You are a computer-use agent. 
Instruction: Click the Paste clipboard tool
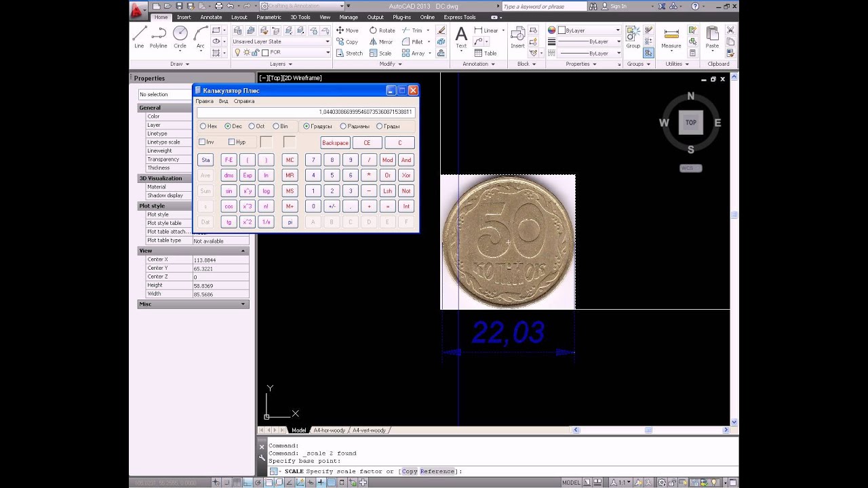(712, 37)
